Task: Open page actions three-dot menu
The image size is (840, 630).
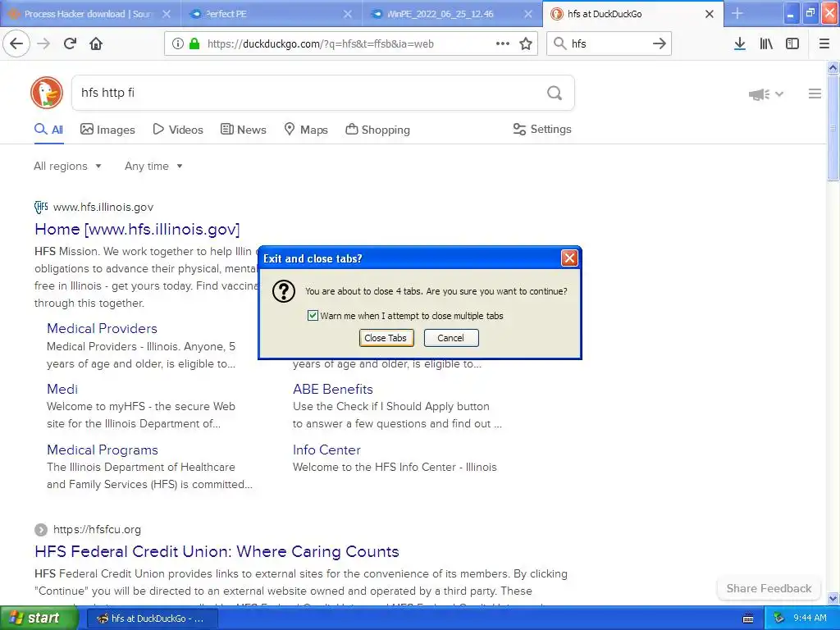Action: pyautogui.click(x=503, y=43)
